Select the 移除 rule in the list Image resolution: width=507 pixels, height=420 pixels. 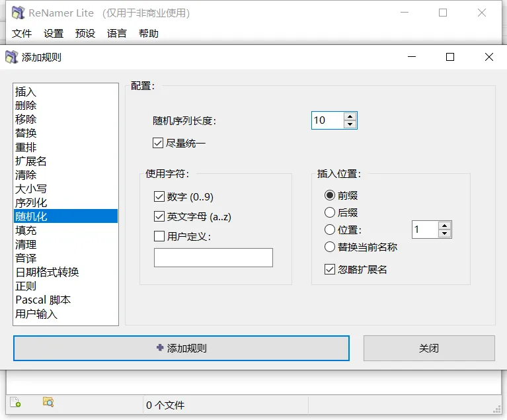(65, 119)
